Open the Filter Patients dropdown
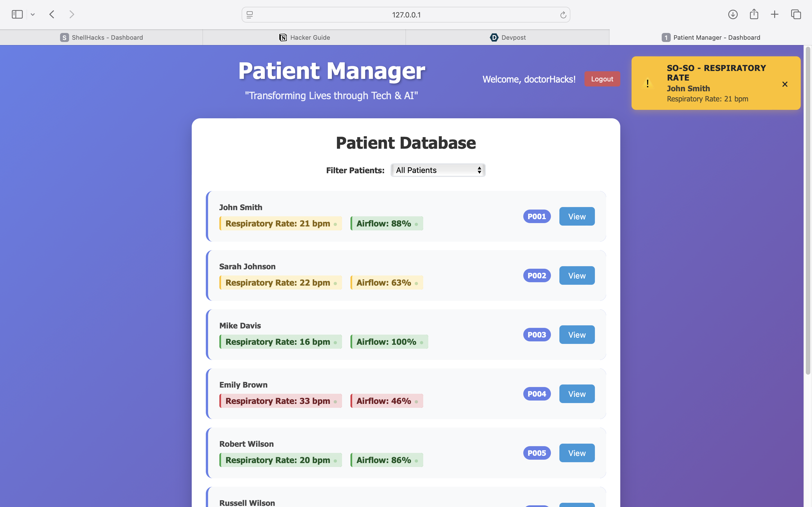 point(438,170)
